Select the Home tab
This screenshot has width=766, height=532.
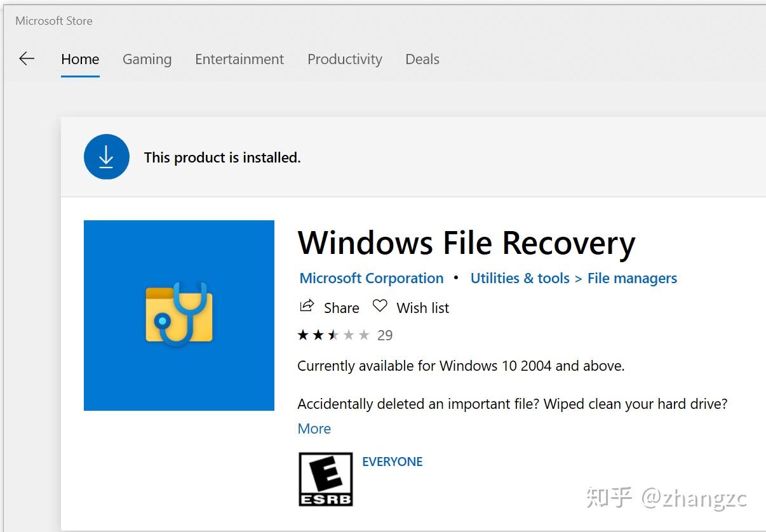79,59
